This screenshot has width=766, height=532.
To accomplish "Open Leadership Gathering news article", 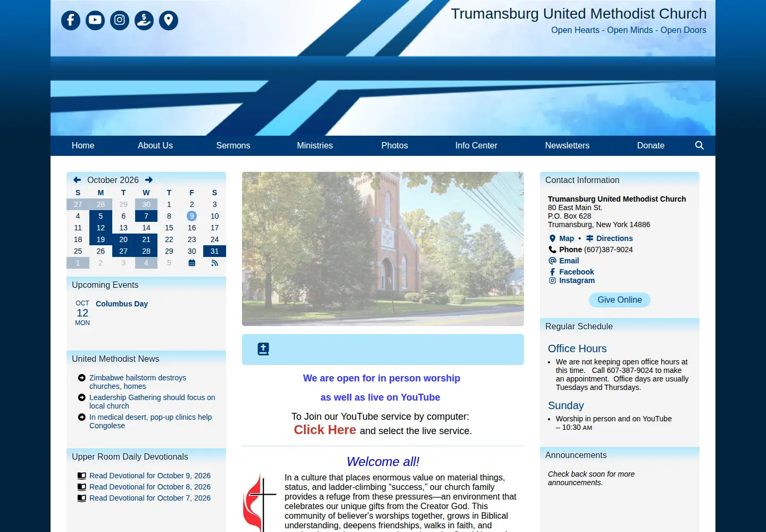I will pos(152,402).
